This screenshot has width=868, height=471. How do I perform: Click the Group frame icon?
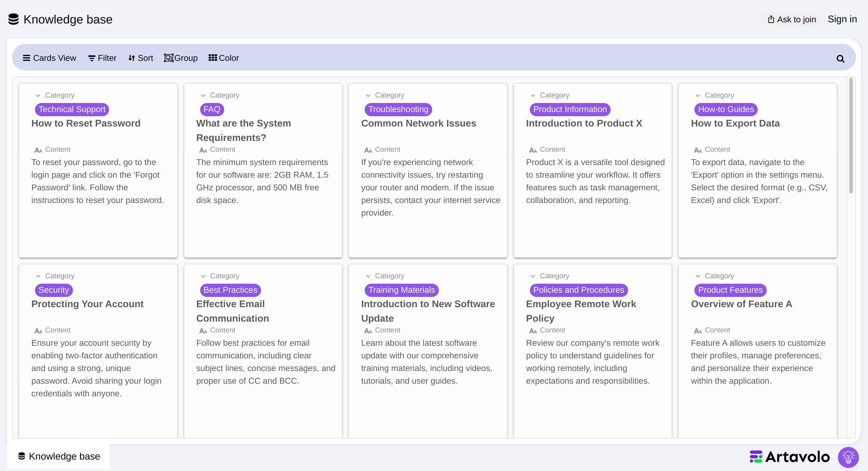coord(168,58)
